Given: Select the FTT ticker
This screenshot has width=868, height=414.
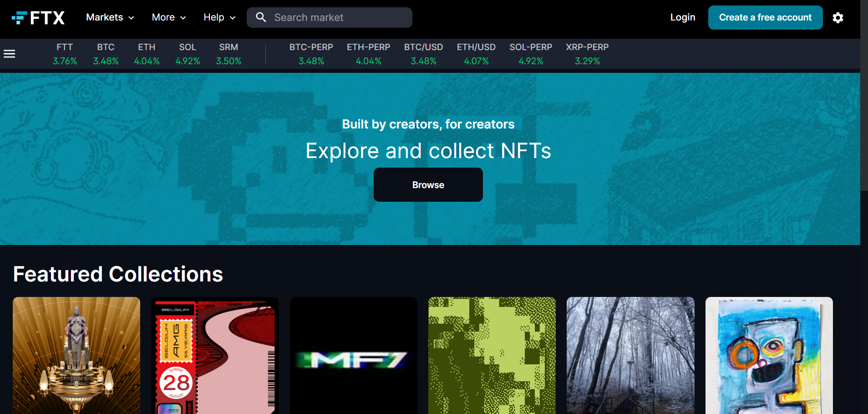Looking at the screenshot, I should 65,53.
